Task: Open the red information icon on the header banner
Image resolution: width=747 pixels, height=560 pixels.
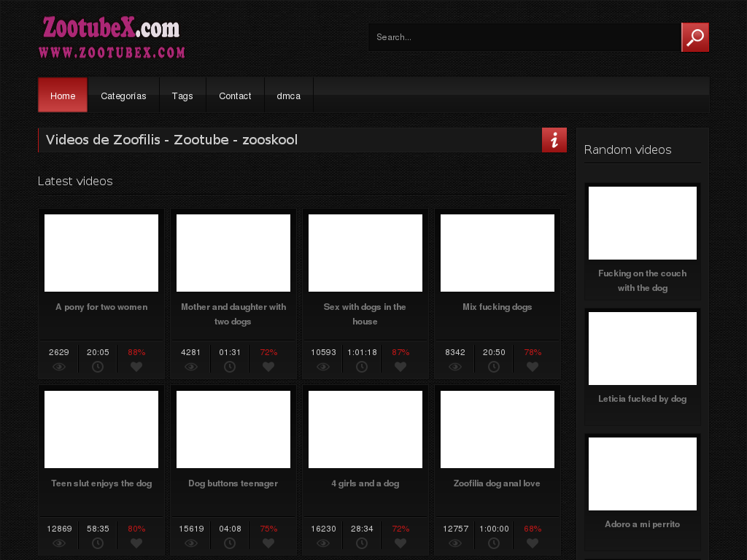Action: 554,140
